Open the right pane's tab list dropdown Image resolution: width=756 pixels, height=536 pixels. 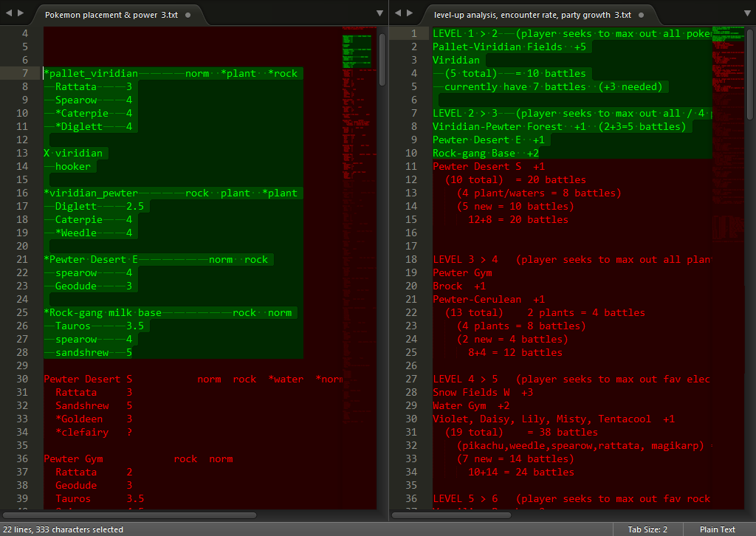point(747,13)
